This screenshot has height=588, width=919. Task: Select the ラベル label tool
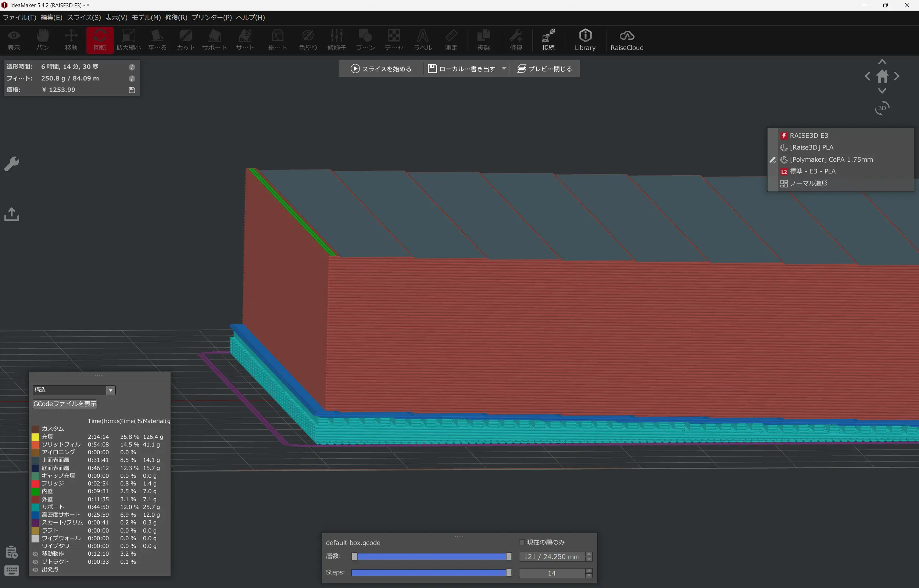(423, 40)
